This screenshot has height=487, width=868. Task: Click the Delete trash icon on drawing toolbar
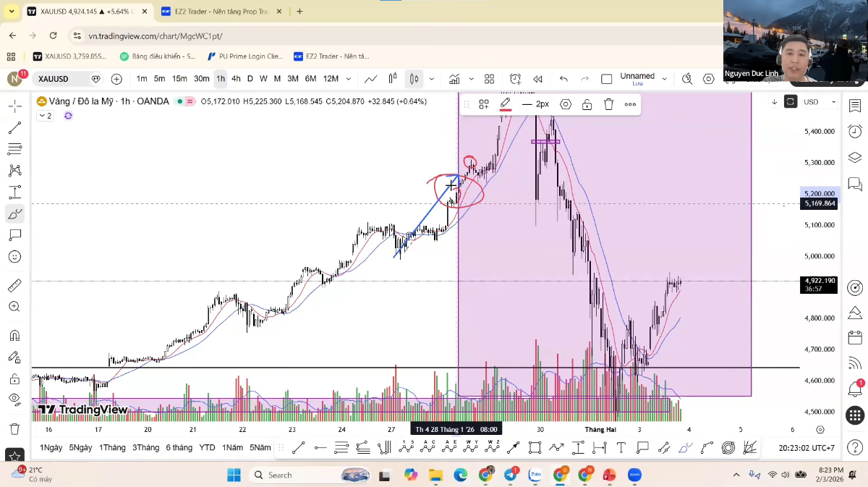coord(608,103)
